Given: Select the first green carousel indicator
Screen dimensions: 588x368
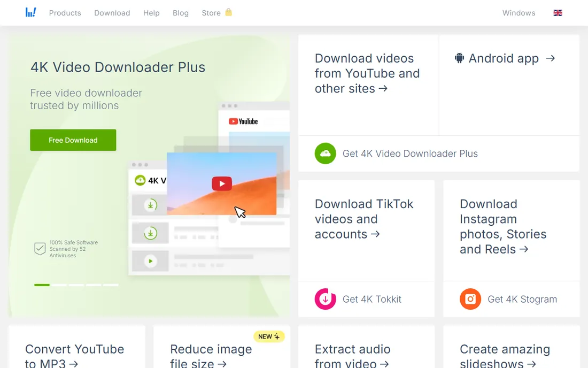Looking at the screenshot, I should [42, 285].
